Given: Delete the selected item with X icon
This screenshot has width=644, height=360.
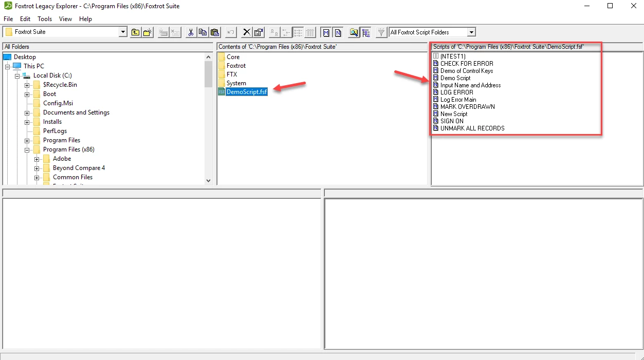Looking at the screenshot, I should tap(247, 32).
